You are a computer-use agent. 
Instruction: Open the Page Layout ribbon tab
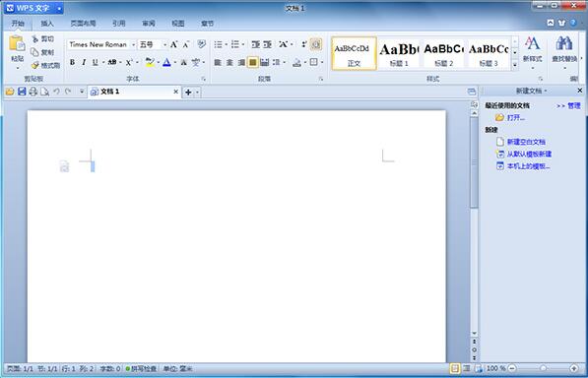[83, 24]
